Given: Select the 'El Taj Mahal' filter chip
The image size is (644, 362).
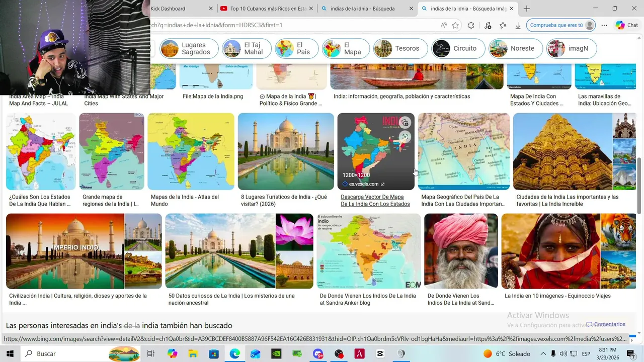Looking at the screenshot, I should coord(247,49).
